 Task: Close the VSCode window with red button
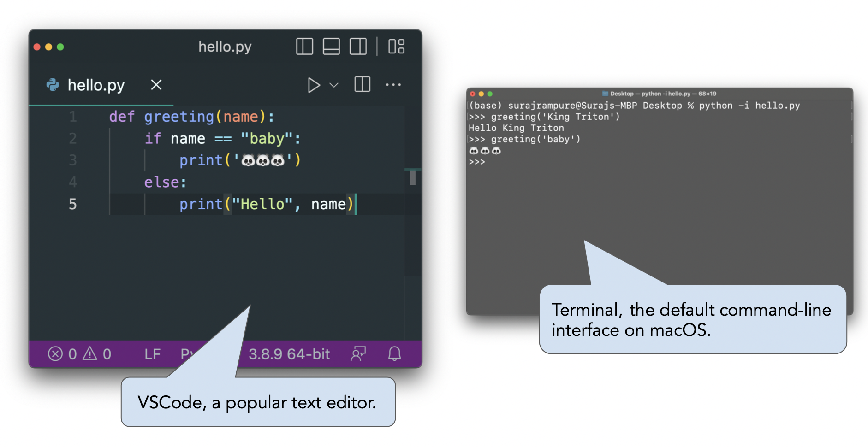coord(37,47)
